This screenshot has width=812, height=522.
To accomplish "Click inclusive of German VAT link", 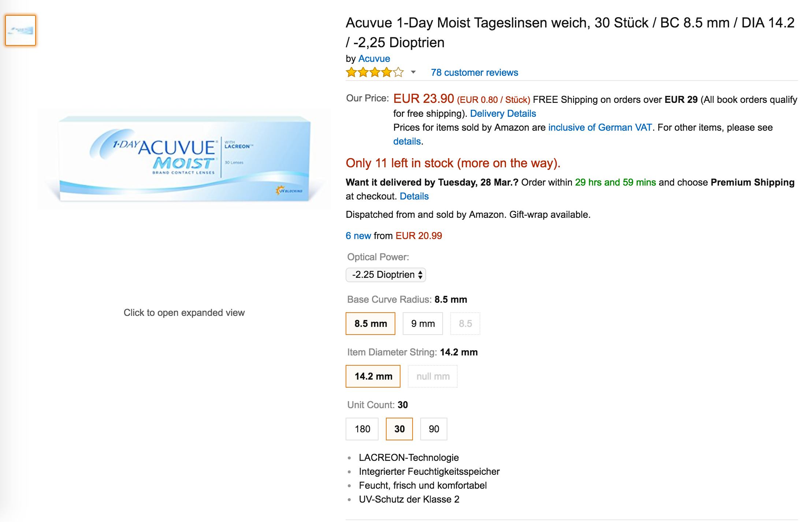I will [600, 127].
